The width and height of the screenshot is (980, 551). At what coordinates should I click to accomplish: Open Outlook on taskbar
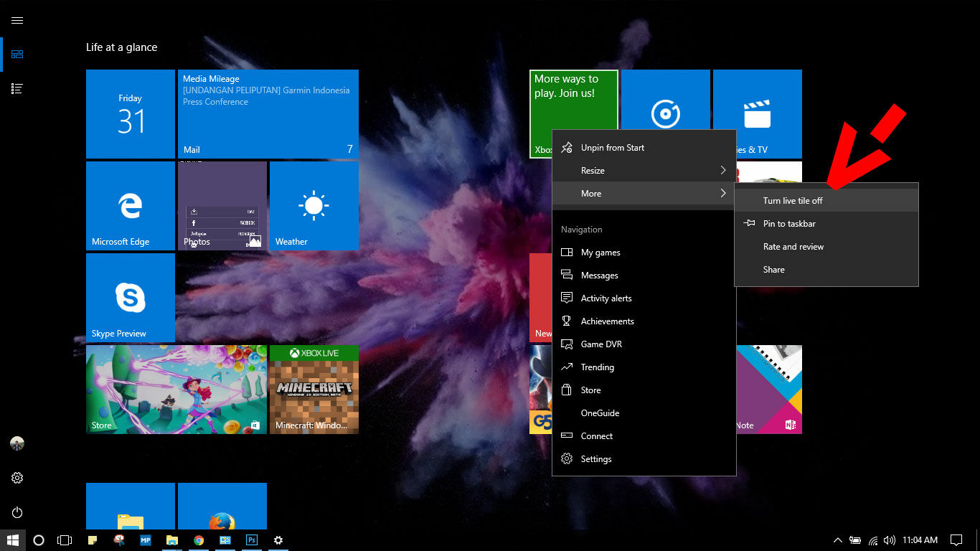pyautogui.click(x=225, y=540)
